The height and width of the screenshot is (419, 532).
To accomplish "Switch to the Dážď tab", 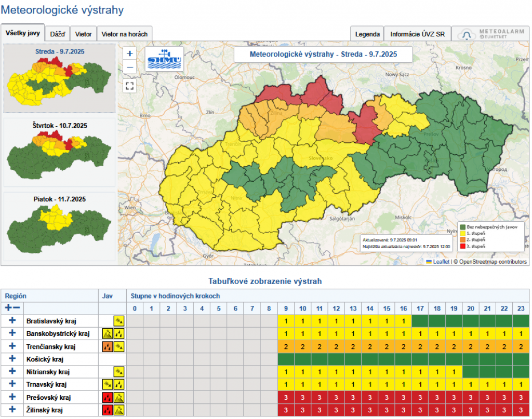I will click(57, 34).
